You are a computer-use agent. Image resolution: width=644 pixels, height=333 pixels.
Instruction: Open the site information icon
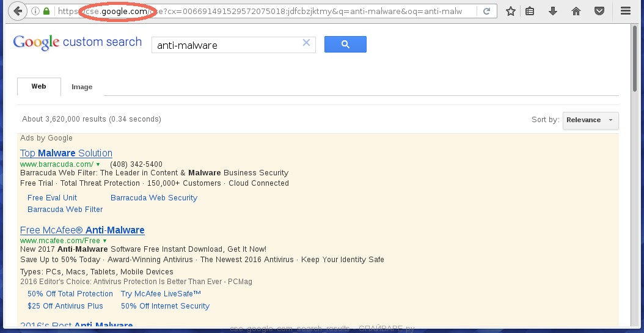tap(35, 12)
